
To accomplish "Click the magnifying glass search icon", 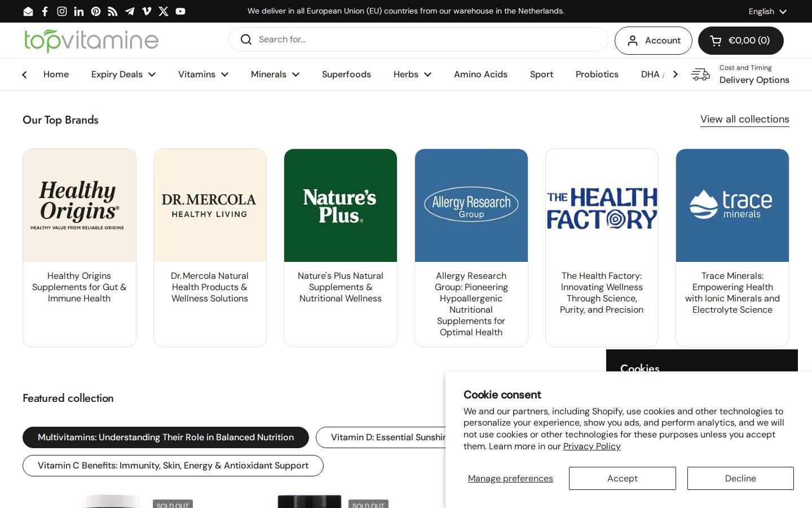I will click(246, 40).
